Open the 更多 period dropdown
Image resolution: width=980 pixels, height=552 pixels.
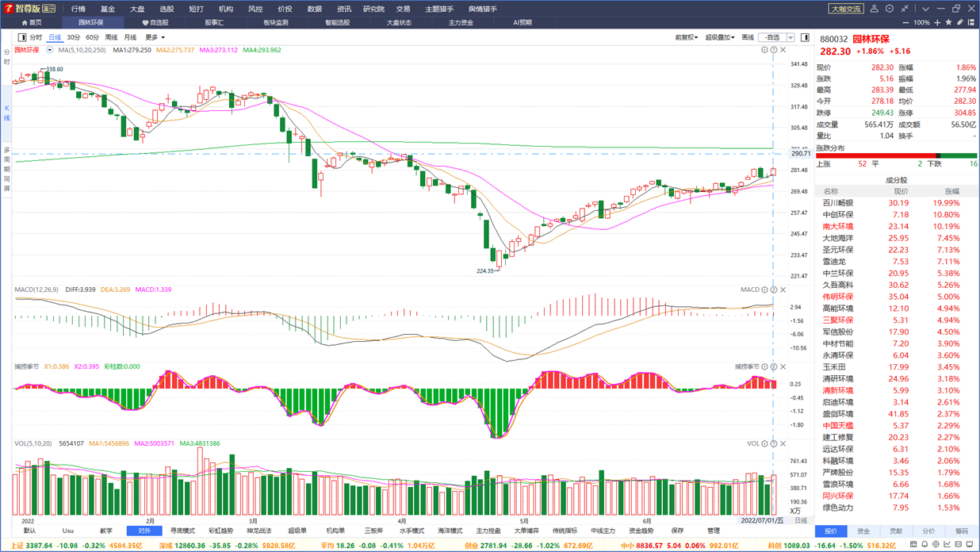[x=155, y=37]
